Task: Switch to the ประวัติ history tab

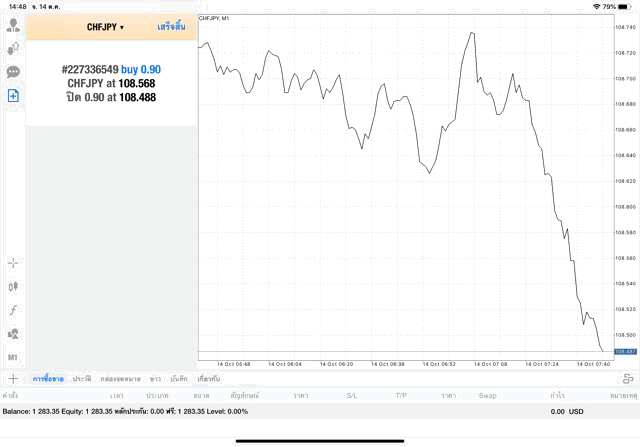Action: tap(81, 379)
